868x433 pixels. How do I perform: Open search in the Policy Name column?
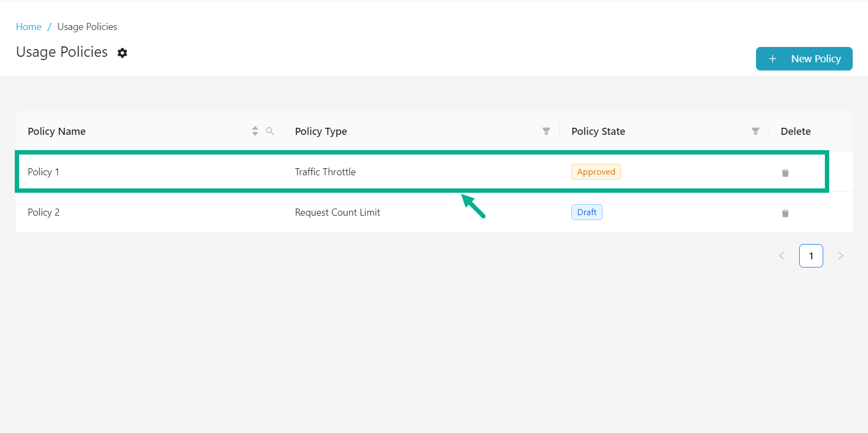pyautogui.click(x=270, y=131)
